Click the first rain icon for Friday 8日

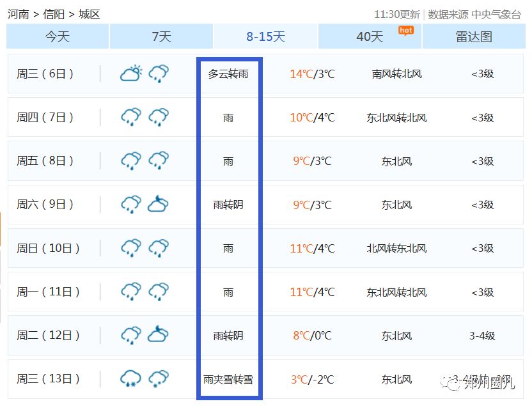[131, 160]
